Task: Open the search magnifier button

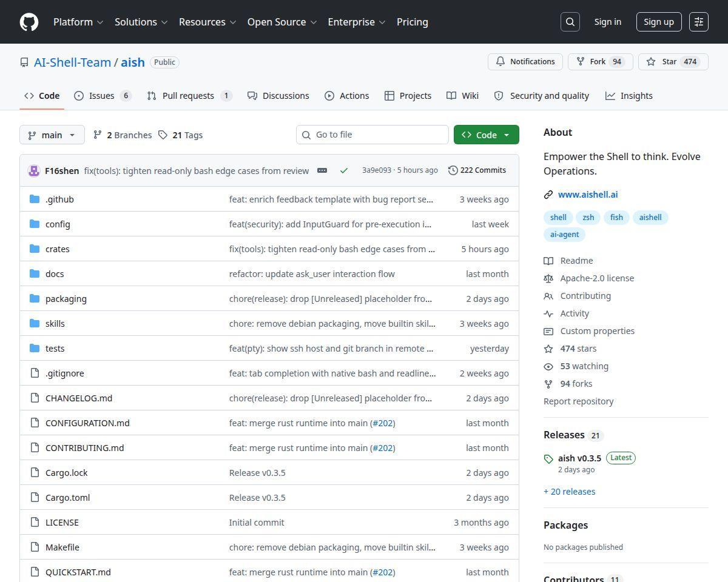Action: tap(570, 22)
